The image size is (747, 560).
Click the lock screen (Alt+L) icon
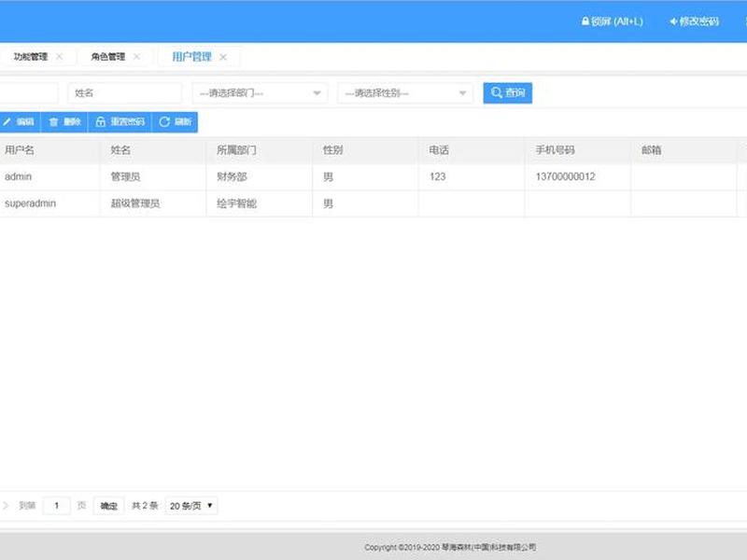click(x=585, y=21)
